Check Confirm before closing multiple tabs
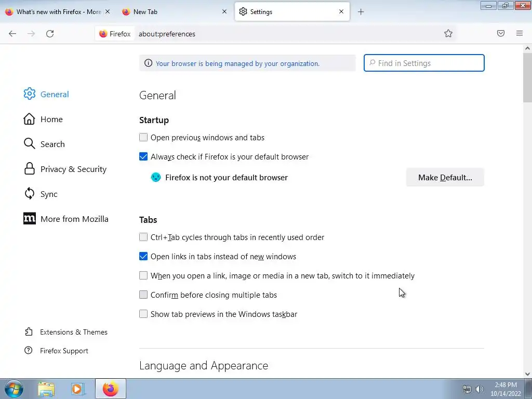 tap(143, 295)
